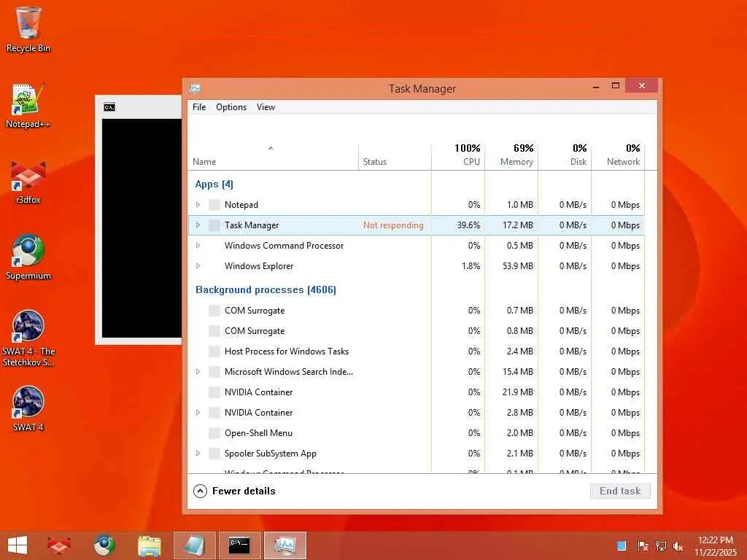Launch r3dfox from the taskbar
The image size is (747, 560).
tap(59, 545)
